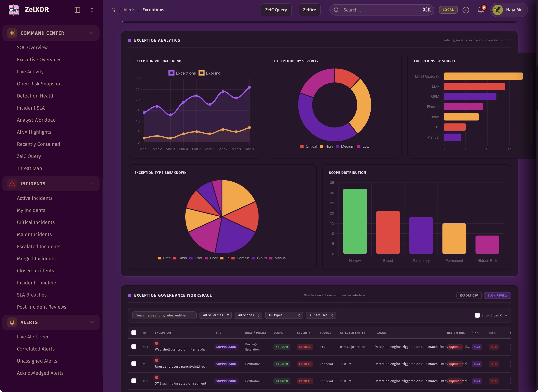
Task: Open the All Scopes filter dropdown
Action: pyautogui.click(x=248, y=315)
